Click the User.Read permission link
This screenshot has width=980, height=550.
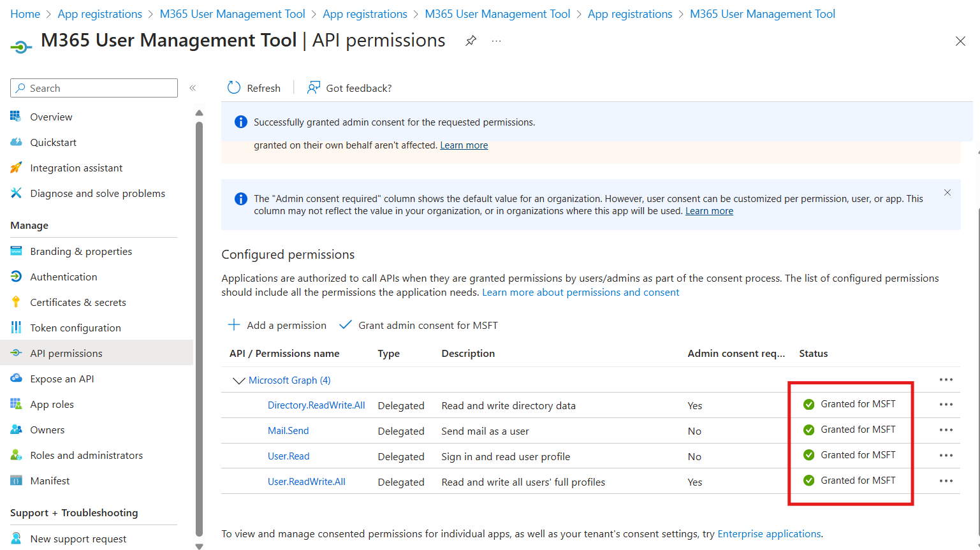pyautogui.click(x=289, y=456)
